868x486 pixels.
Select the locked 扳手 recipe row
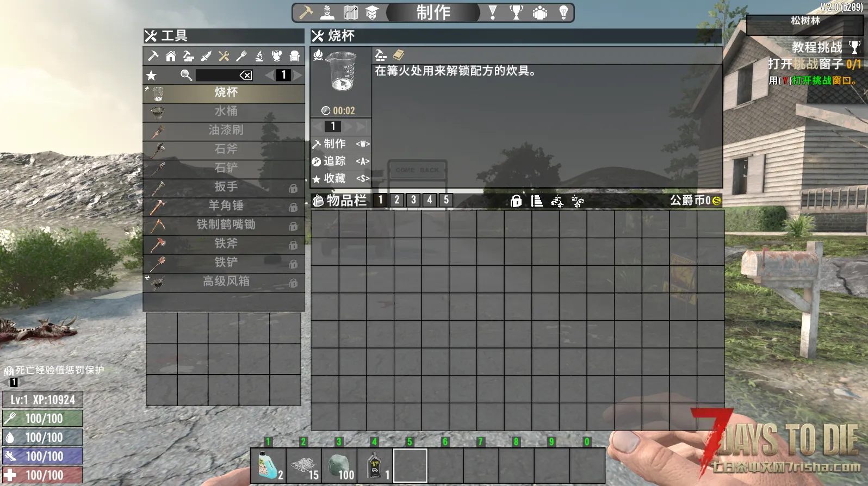click(x=224, y=187)
